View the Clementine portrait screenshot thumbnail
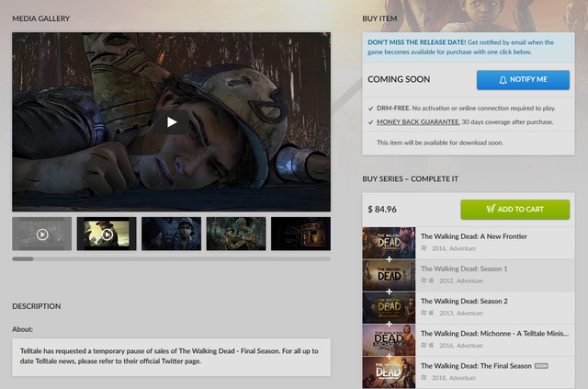Screen dimensions: 588x389 coord(172,234)
